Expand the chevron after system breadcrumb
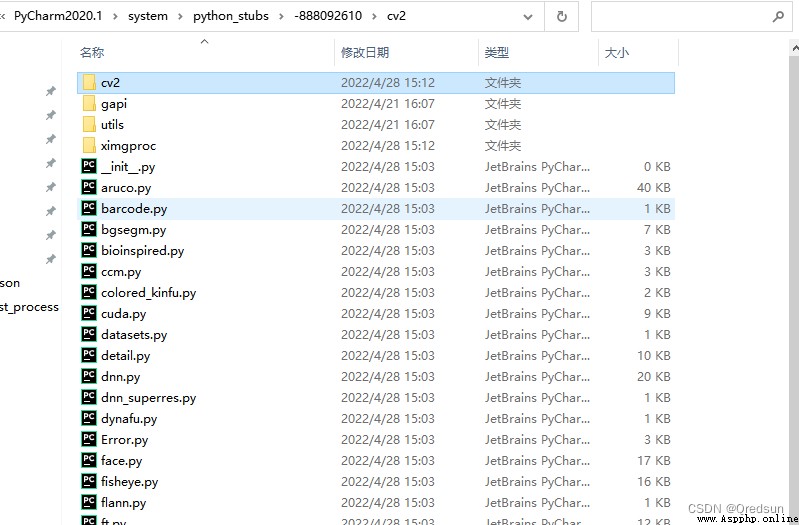Image resolution: width=799 pixels, height=525 pixels. pos(180,16)
